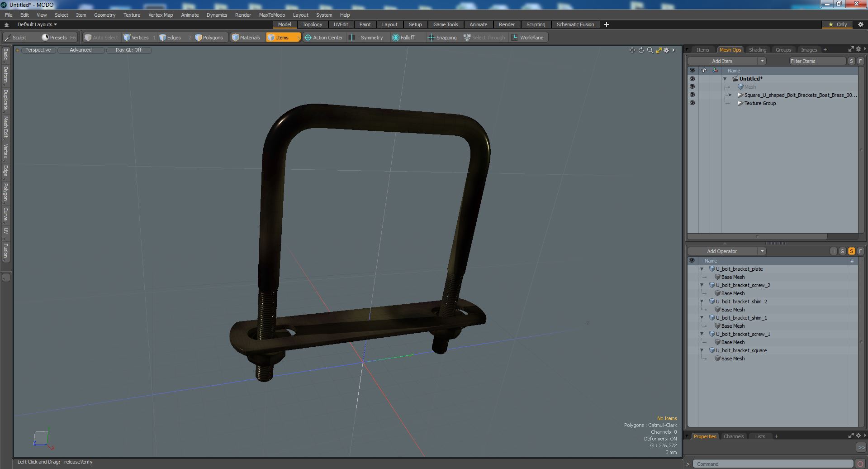Select U_bolt_bracket_shim_1 in operator list
This screenshot has height=469, width=868.
(741, 318)
